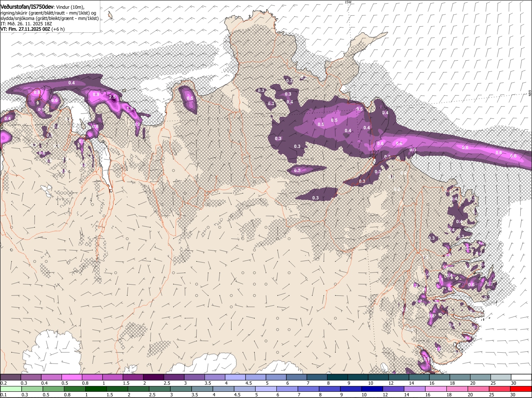Click the light lavender 4.5 swatch on the snow scale
Viewport: 532px width, 398px height.
pos(255,377)
